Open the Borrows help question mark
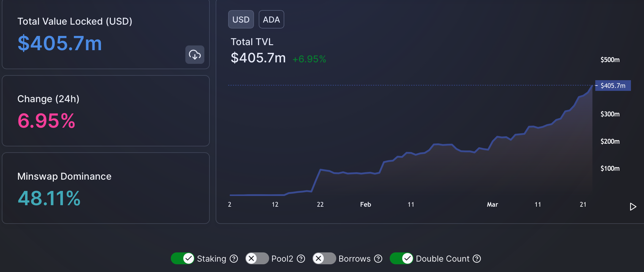 click(x=378, y=259)
